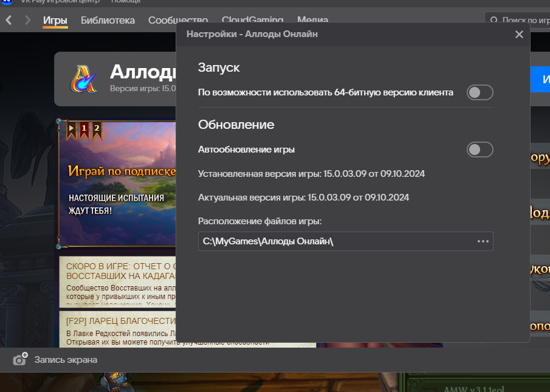Close the Настройки - Аллоды Онлайн dialog

pos(519,35)
